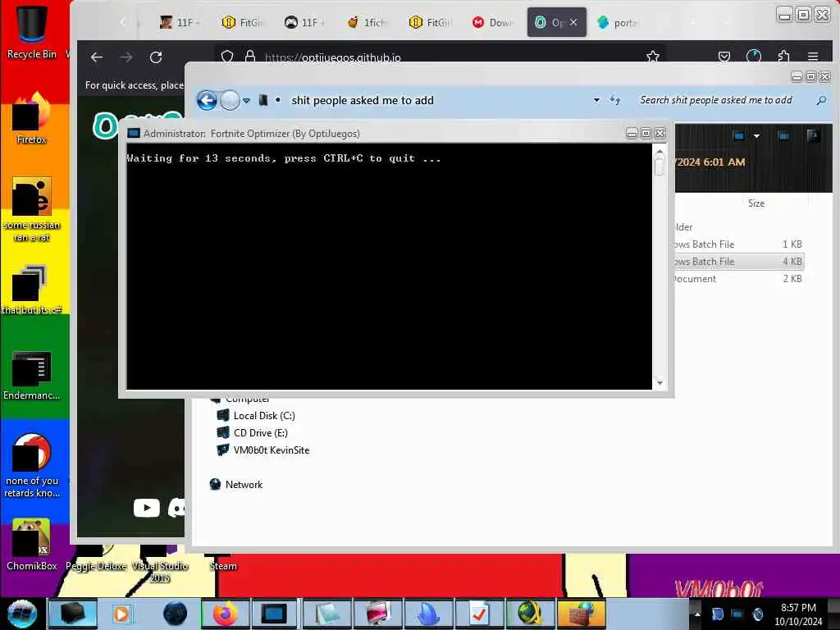
Task: Open the Firefox extensions puzzle icon
Action: [x=783, y=57]
